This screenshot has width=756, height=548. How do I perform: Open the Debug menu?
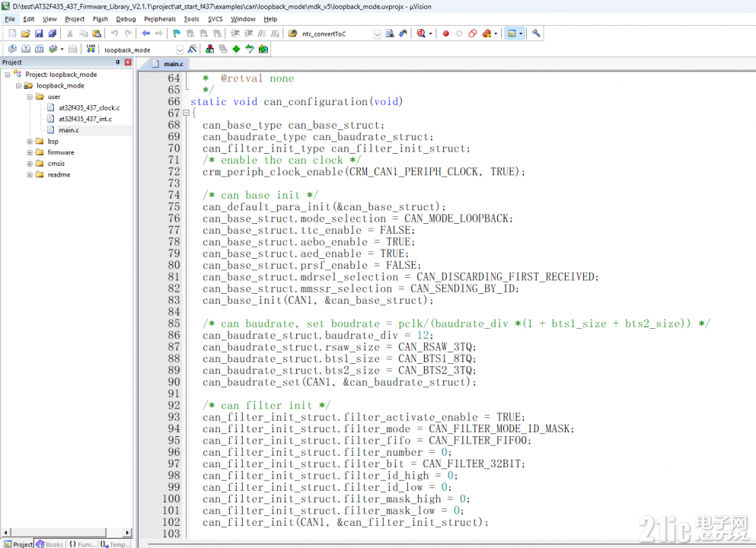click(126, 19)
